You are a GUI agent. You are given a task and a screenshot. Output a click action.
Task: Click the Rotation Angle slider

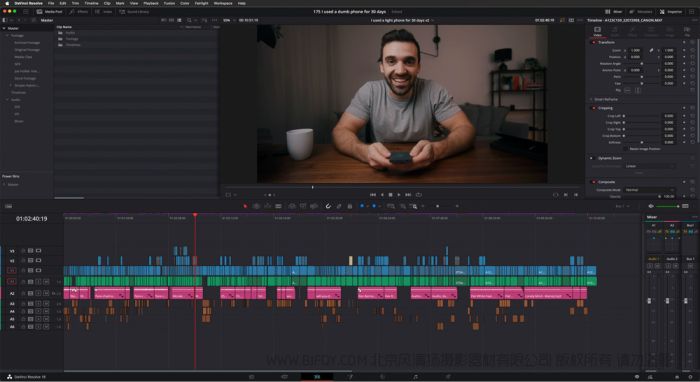[x=641, y=64]
